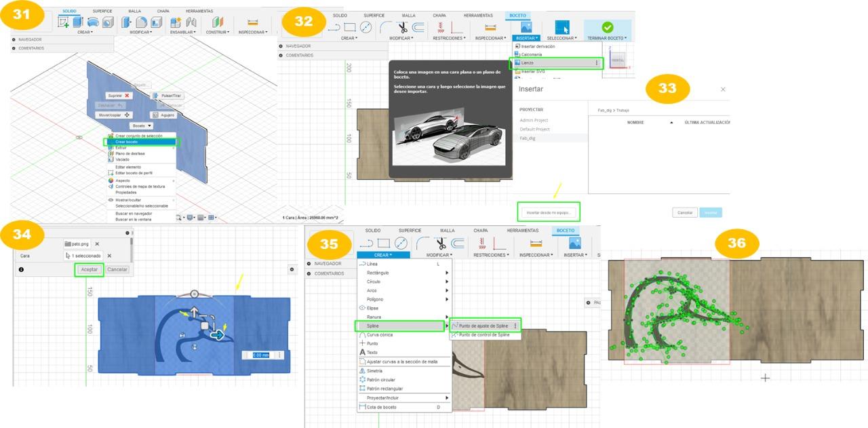Click Suprimir in the marking menu
Screen dimensions: 868x428
pyautogui.click(x=118, y=96)
